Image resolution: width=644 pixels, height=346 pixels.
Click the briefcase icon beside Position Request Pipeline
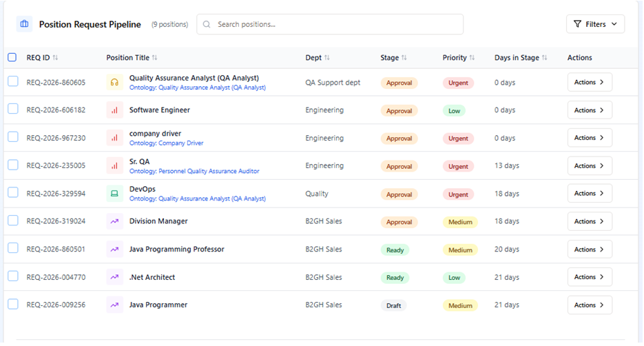tap(24, 24)
